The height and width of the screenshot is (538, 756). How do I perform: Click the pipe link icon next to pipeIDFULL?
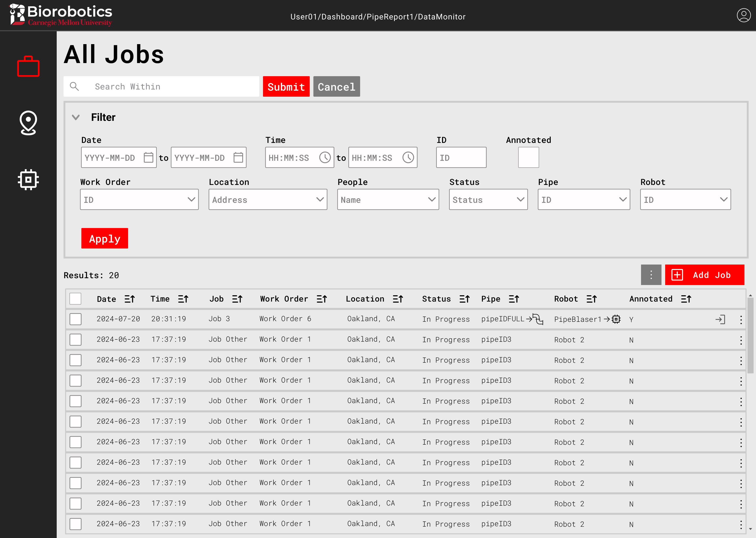[x=538, y=319]
